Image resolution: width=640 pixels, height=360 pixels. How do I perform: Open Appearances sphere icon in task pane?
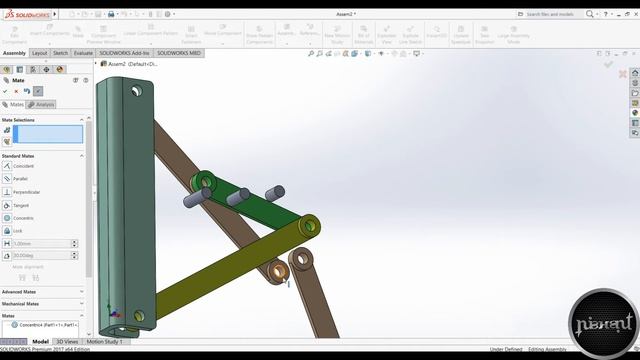(635, 113)
